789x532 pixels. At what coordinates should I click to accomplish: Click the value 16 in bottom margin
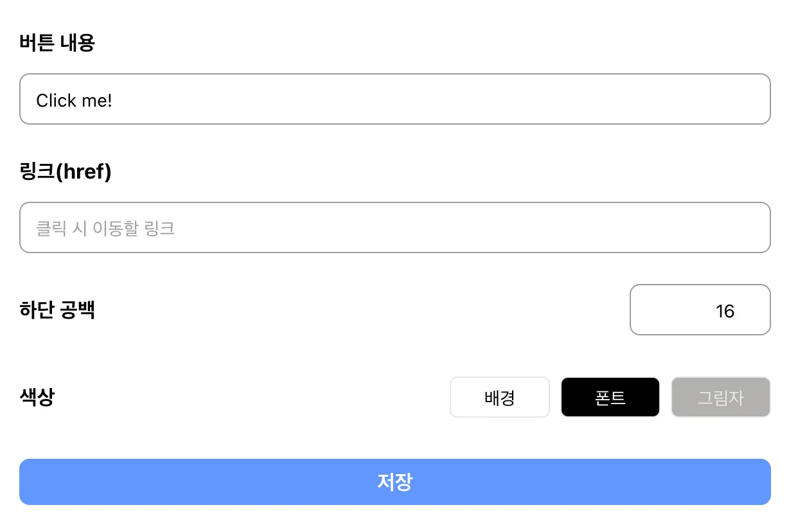(x=724, y=311)
